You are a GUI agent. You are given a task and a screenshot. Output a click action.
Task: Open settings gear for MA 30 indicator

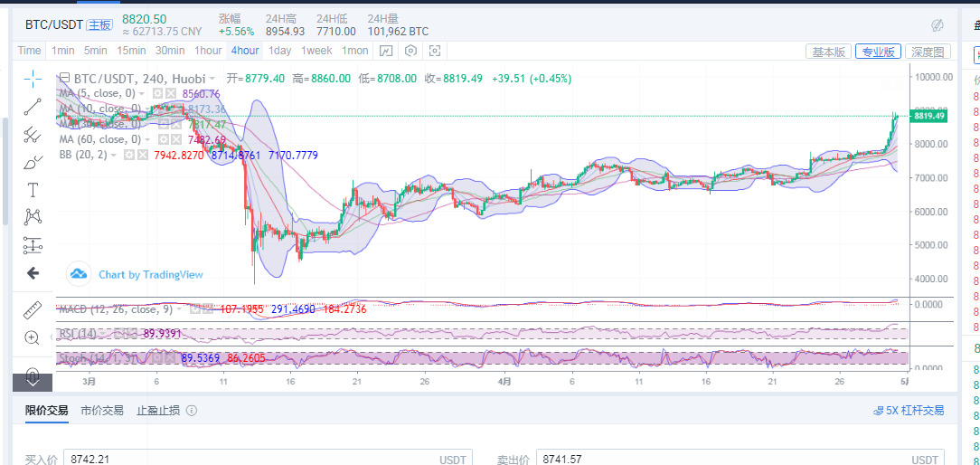[x=165, y=124]
